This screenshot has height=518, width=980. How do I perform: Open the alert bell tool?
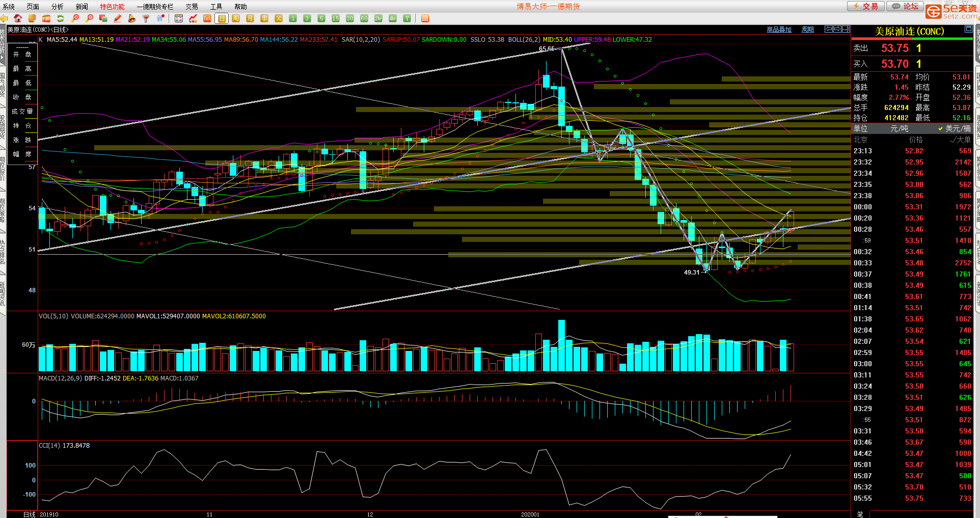coord(131,18)
